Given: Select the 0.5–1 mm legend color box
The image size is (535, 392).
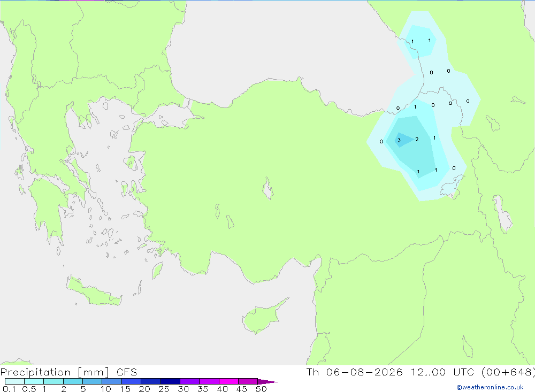Looking at the screenshot, I should coord(34,381).
